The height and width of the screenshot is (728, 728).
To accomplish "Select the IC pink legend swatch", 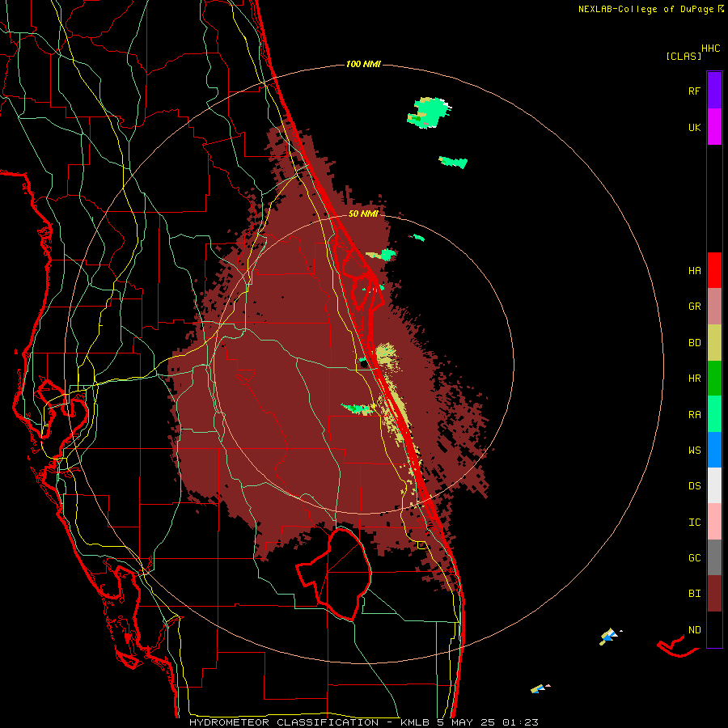I will [714, 522].
